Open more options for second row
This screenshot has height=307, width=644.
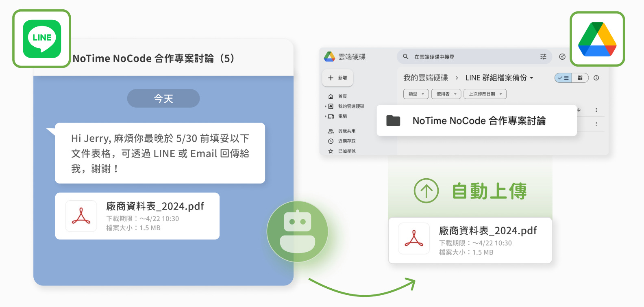596,124
